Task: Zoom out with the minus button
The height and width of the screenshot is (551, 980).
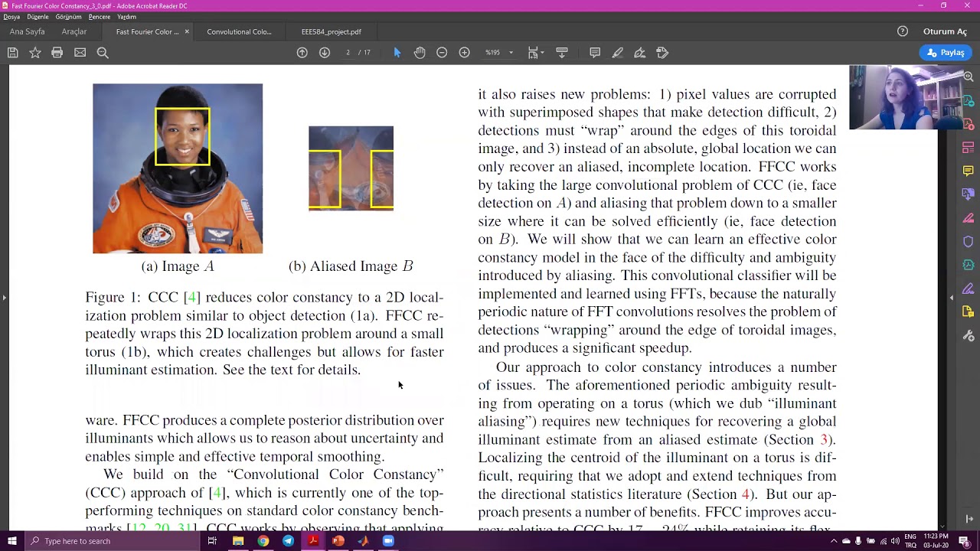Action: pyautogui.click(x=442, y=53)
